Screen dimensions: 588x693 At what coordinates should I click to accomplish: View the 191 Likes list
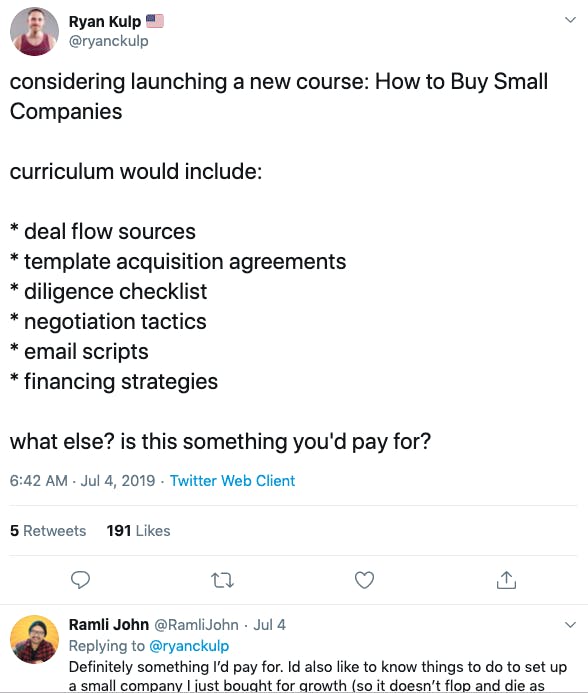pyautogui.click(x=138, y=530)
